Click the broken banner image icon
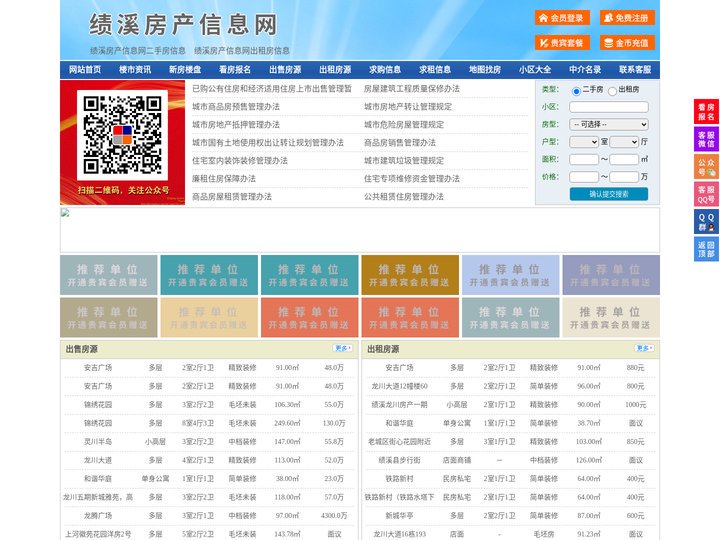Screen dimensions: 720x540 65,213
